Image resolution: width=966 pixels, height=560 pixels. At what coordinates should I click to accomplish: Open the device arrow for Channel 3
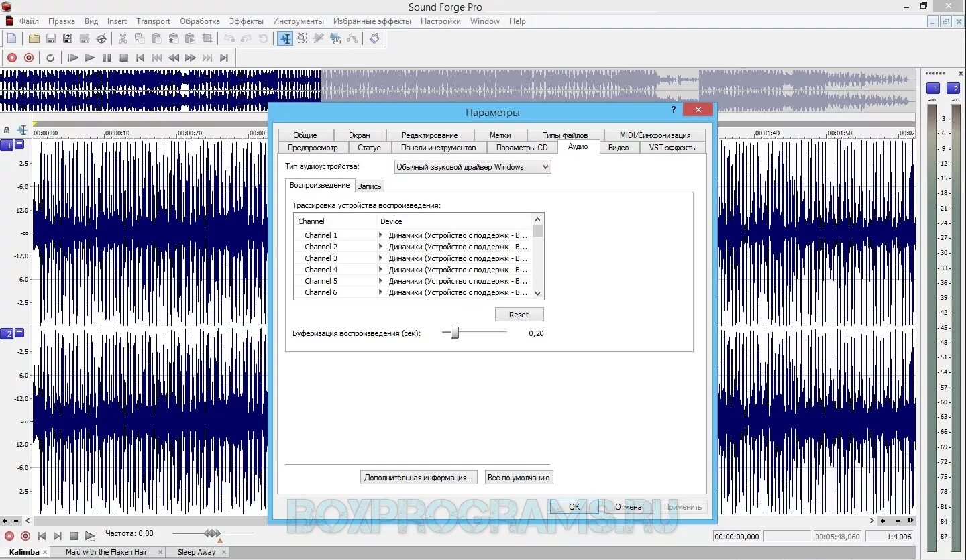[x=380, y=258]
